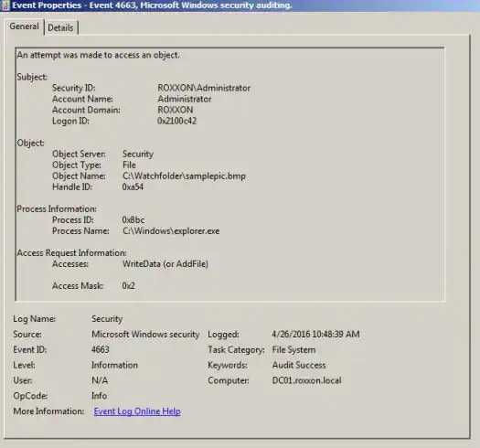The image size is (480, 448).
Task: Click the Object Name: label
Action: click(x=79, y=176)
